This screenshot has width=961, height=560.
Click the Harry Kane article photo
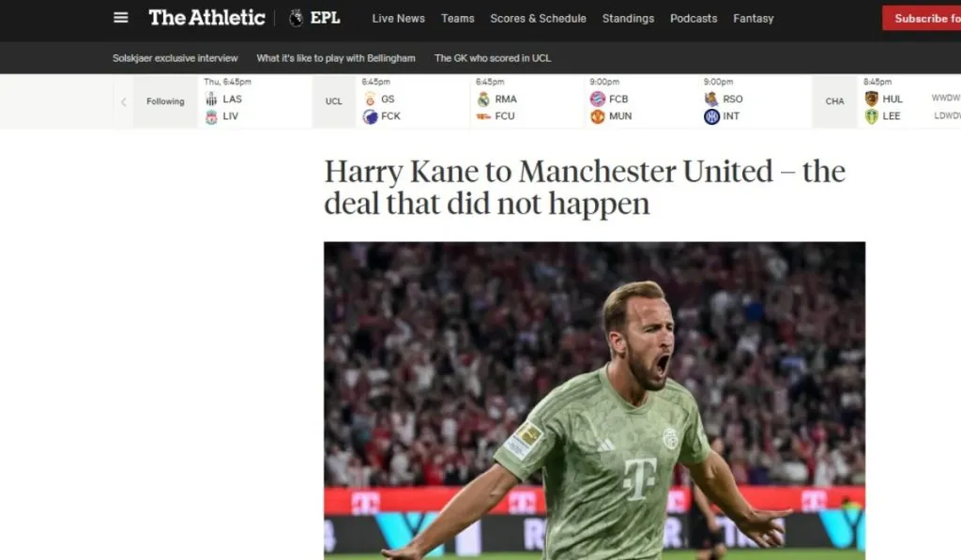click(594, 401)
